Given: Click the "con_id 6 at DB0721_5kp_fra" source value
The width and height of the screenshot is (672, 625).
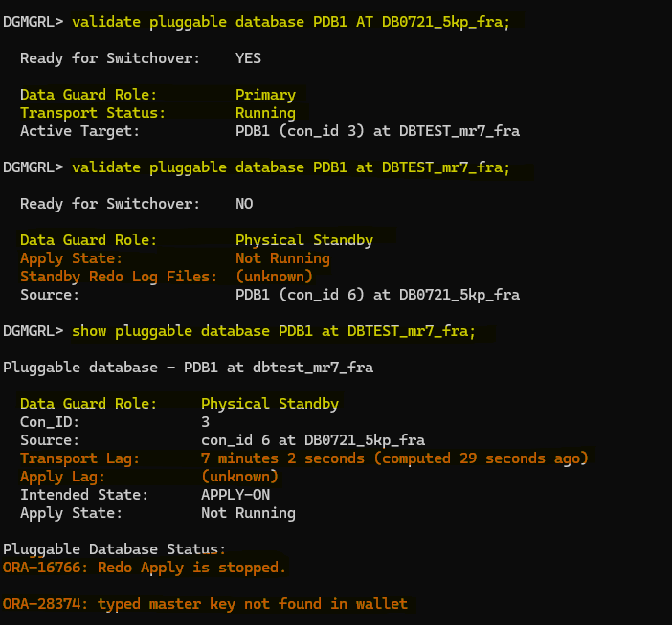Looking at the screenshot, I should click(x=312, y=440).
